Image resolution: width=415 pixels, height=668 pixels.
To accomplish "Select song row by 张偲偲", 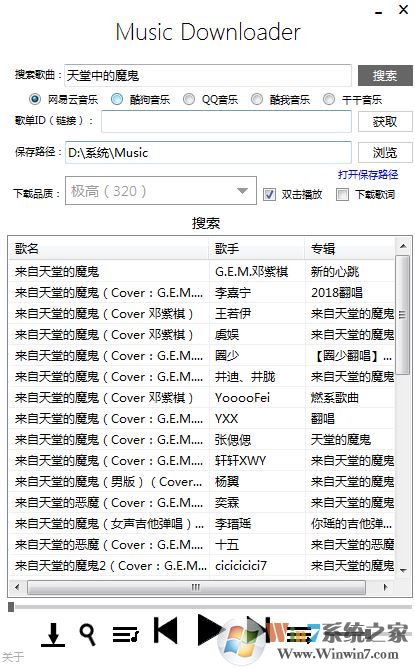I will click(x=202, y=439).
